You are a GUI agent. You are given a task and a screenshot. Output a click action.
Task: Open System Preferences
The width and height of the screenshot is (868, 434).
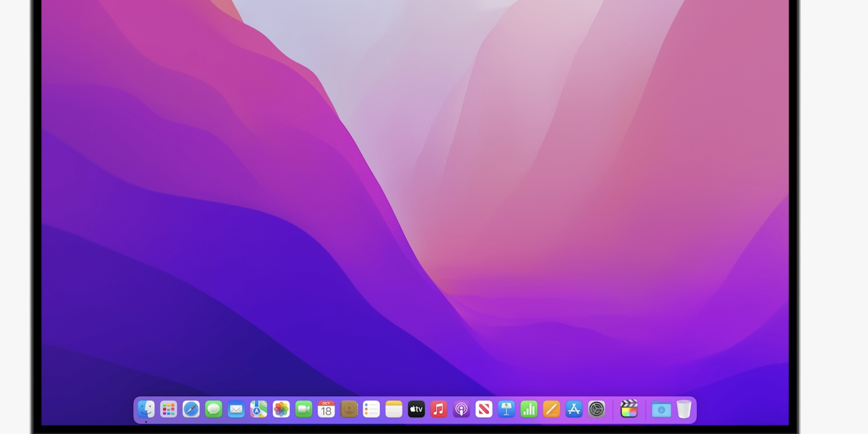(596, 409)
